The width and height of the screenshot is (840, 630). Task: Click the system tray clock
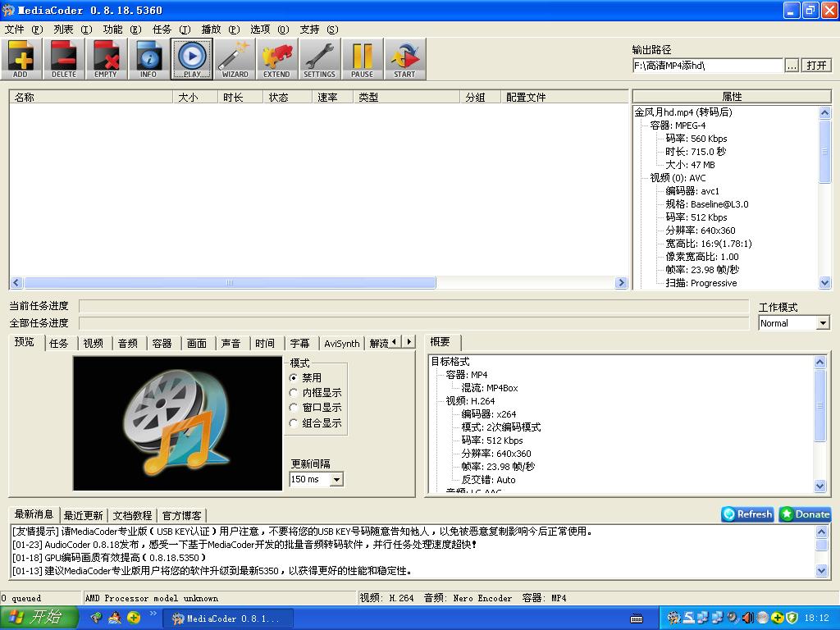click(x=816, y=619)
